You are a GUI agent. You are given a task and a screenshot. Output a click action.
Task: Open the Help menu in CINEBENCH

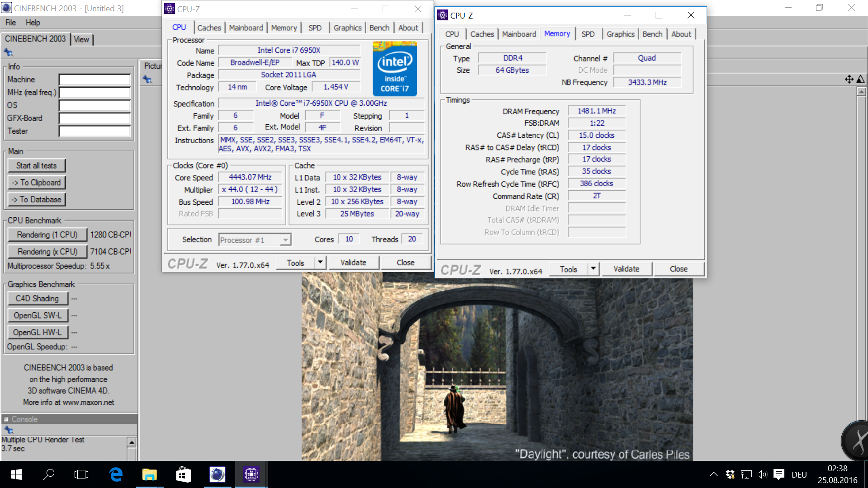(33, 23)
